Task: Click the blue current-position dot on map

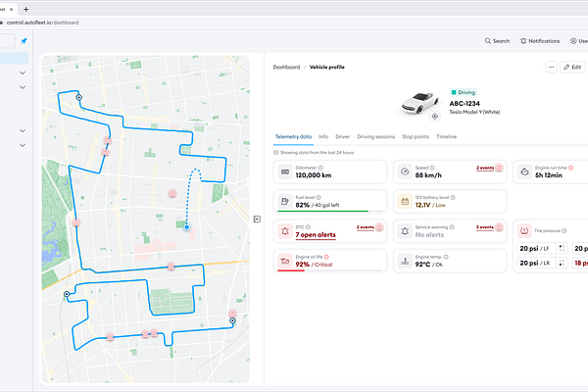Action: (187, 227)
